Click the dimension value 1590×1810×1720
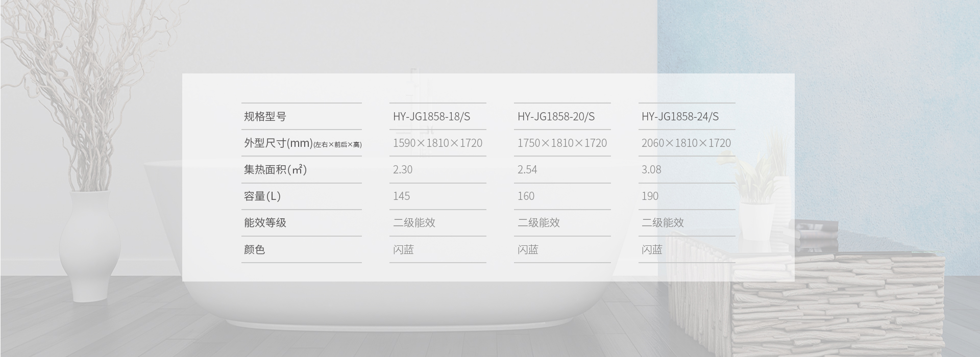 [437, 143]
